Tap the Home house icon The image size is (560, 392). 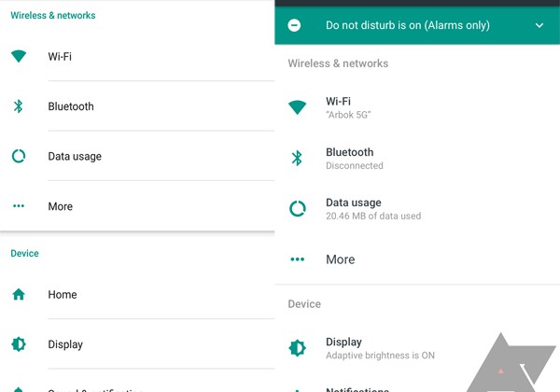click(x=19, y=295)
